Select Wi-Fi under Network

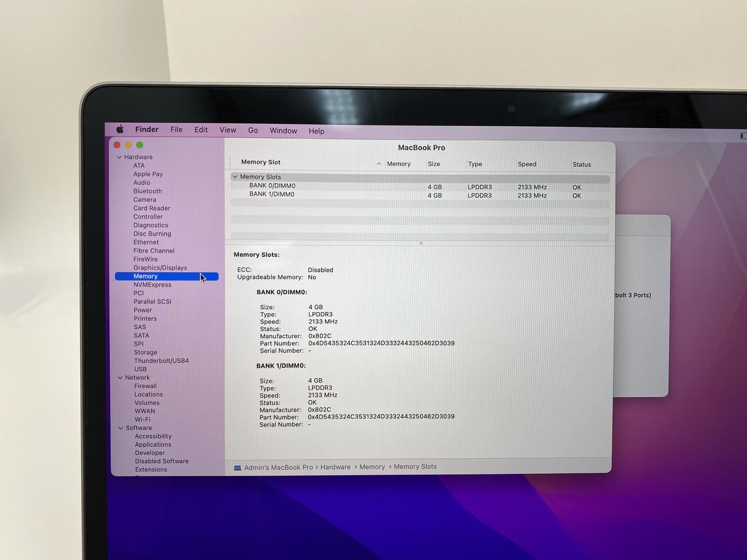point(143,419)
